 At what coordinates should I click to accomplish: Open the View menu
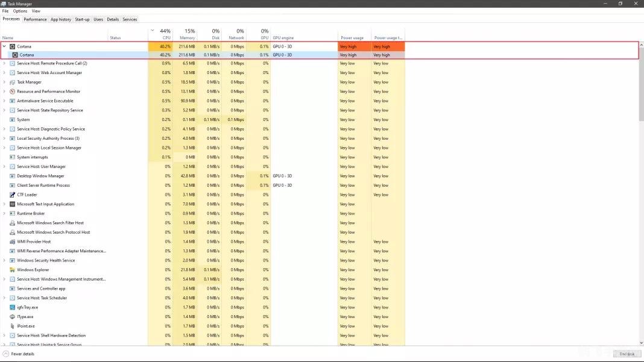point(36,11)
